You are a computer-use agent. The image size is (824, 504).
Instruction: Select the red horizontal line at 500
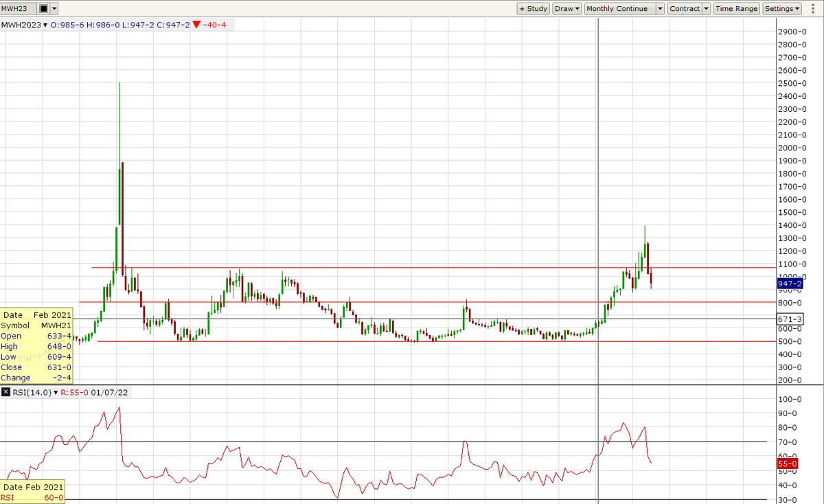point(436,341)
